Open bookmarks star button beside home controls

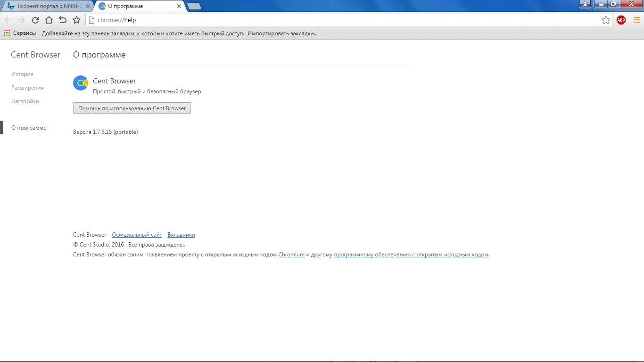pos(76,20)
